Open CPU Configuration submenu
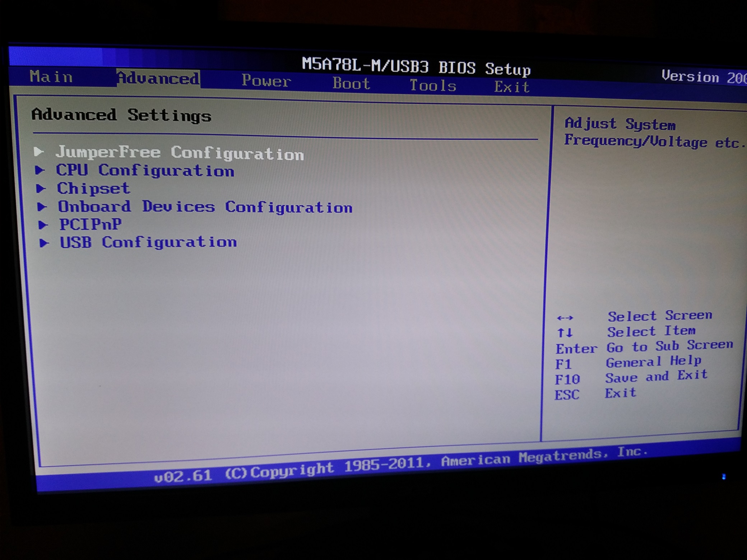Viewport: 747px width, 560px height. pos(145,170)
